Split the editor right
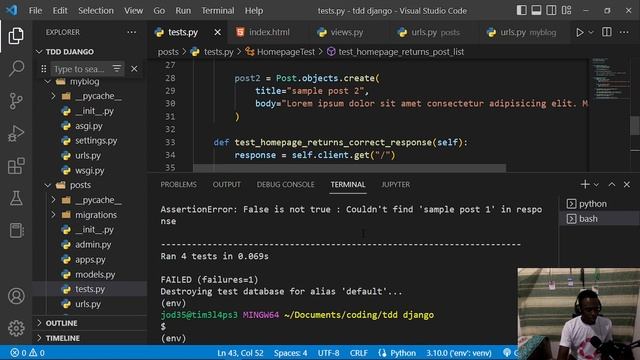This screenshot has width=640, height=360. 607,32
